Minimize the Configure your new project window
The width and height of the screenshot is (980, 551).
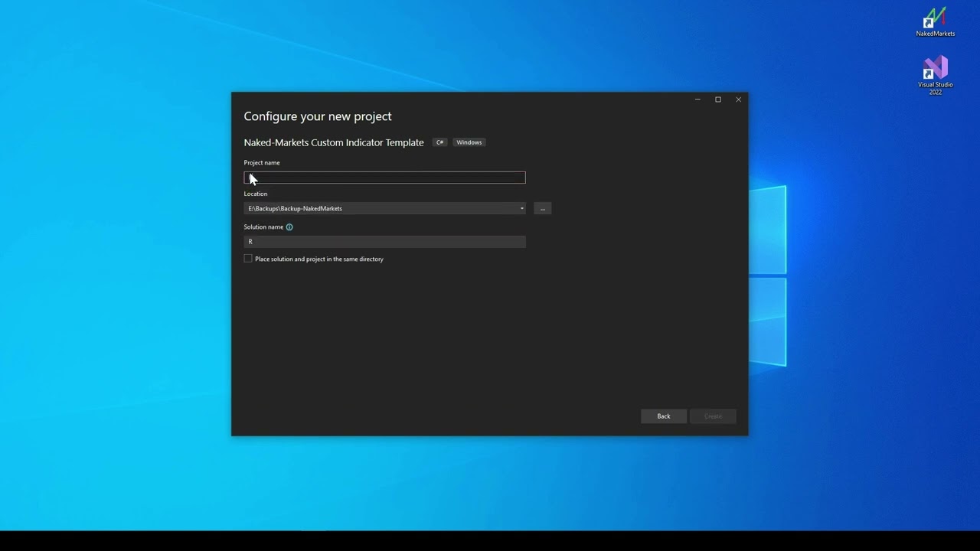[697, 99]
